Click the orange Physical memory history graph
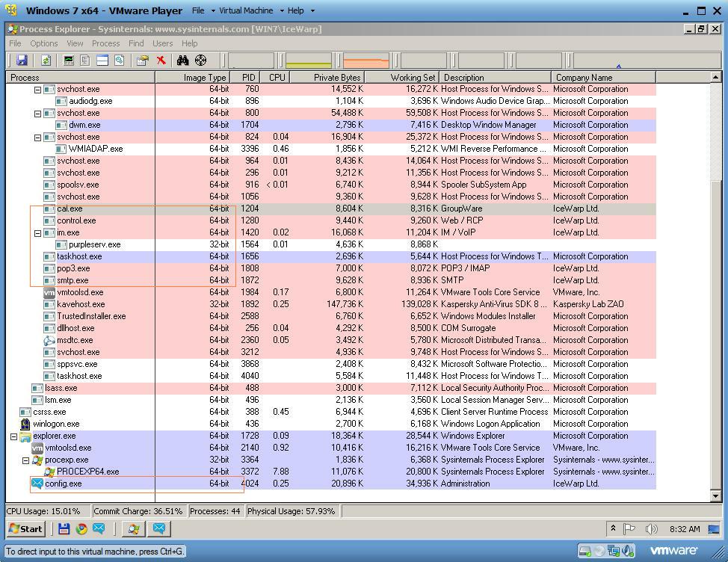 point(366,61)
